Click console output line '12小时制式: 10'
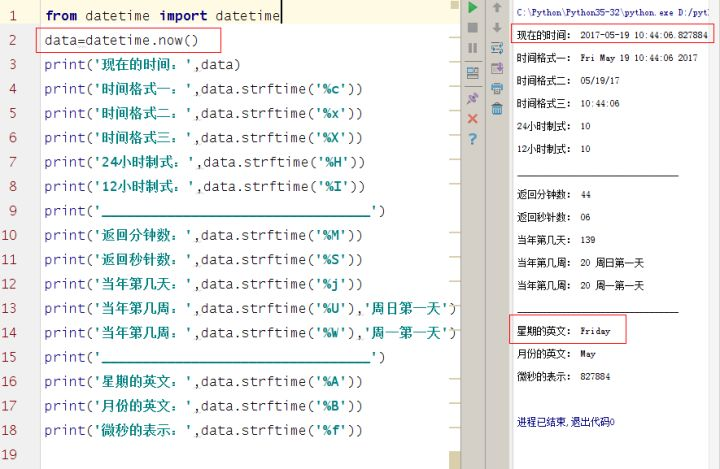 553,149
